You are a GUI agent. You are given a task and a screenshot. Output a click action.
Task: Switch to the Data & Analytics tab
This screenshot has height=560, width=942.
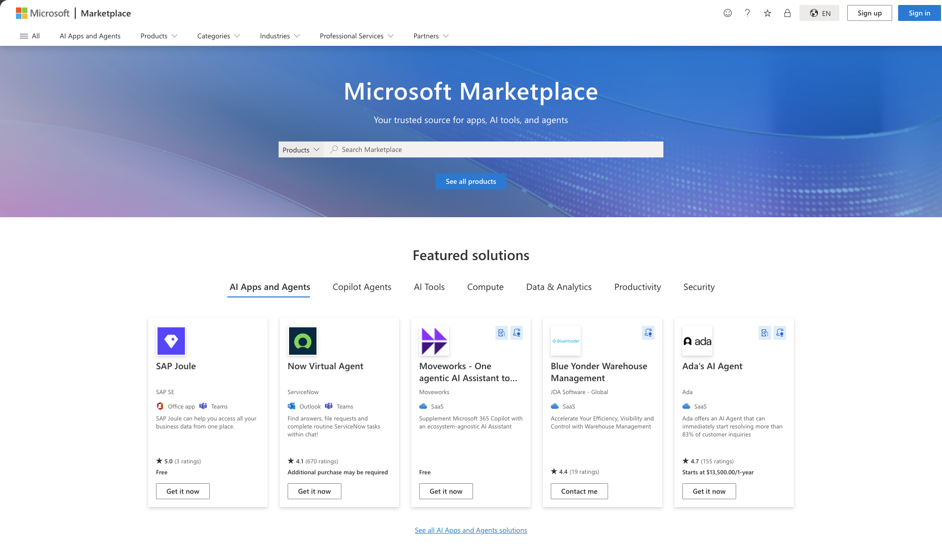pos(559,287)
